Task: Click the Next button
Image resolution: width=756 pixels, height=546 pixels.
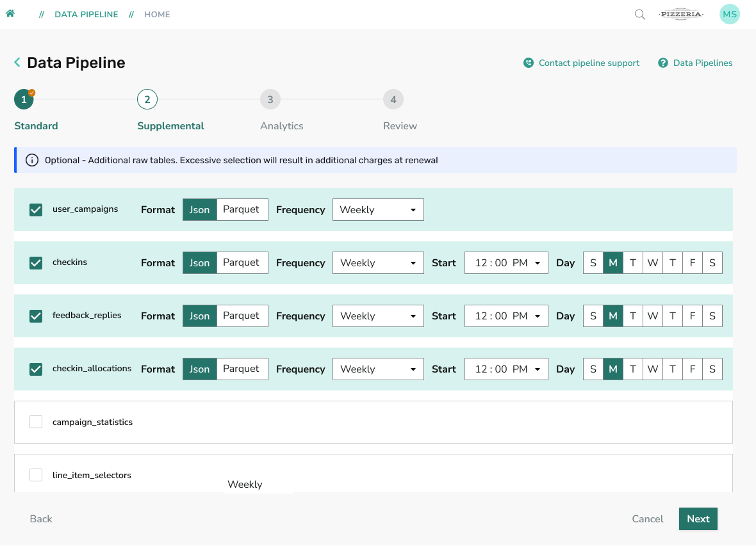Action: [698, 518]
